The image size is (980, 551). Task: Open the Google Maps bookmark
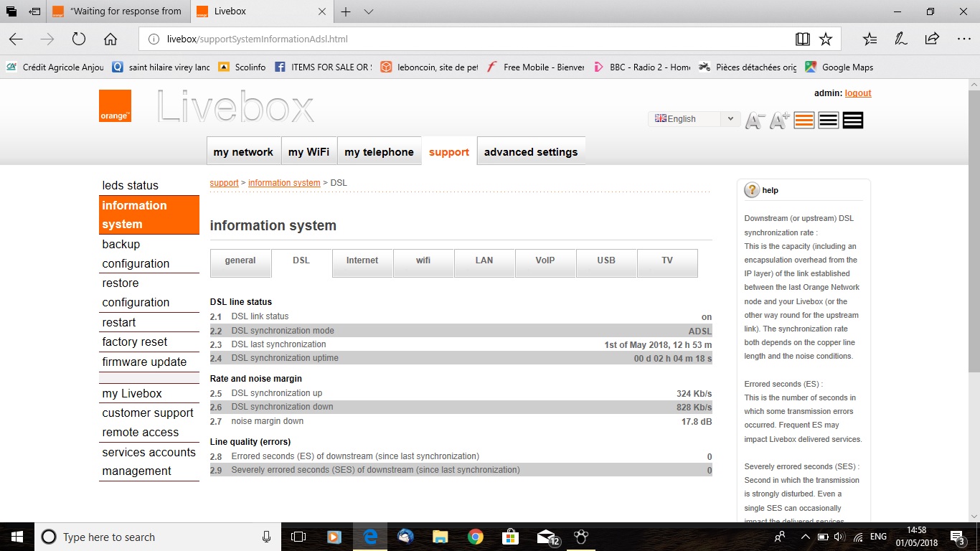pos(839,67)
